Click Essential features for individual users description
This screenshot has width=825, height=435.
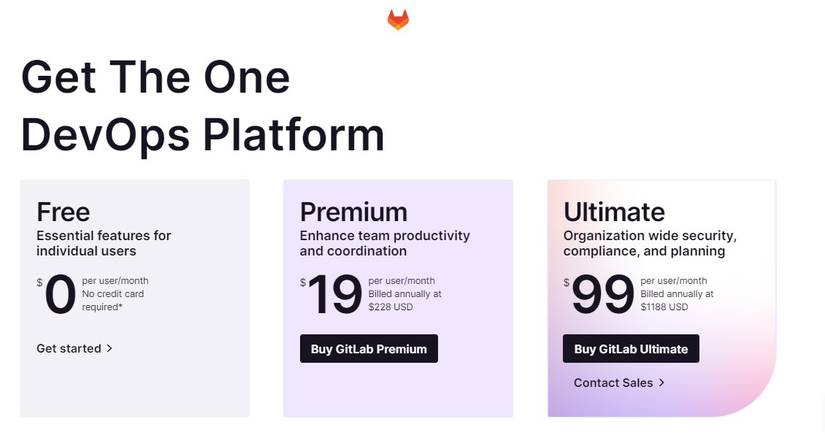click(x=104, y=243)
